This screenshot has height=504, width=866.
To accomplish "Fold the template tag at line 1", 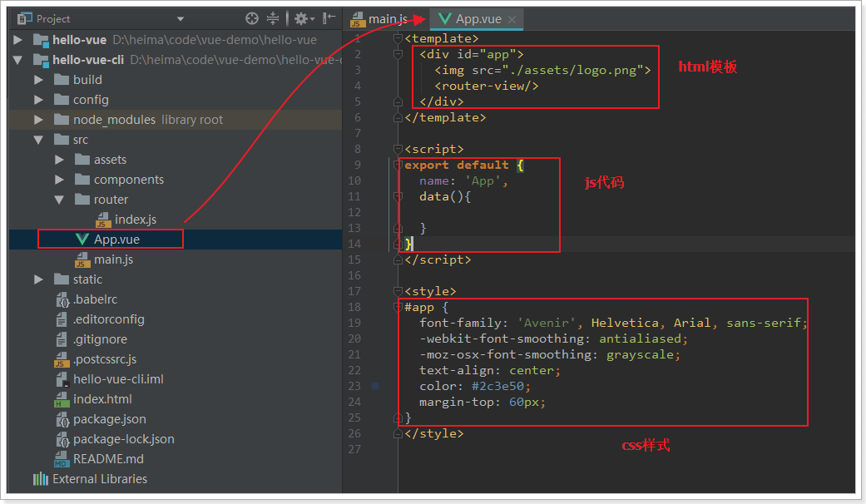I will [398, 38].
